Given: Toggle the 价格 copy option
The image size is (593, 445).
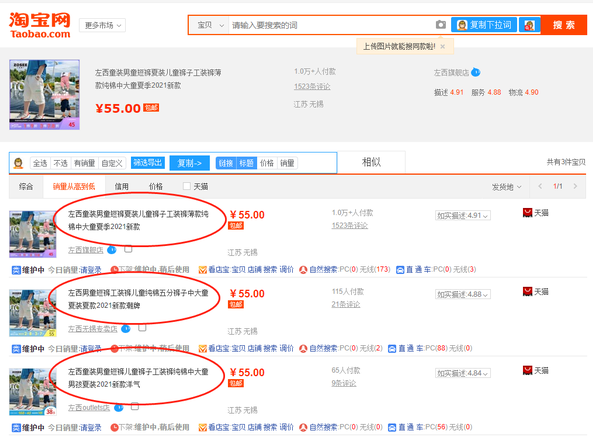Looking at the screenshot, I should coord(267,163).
